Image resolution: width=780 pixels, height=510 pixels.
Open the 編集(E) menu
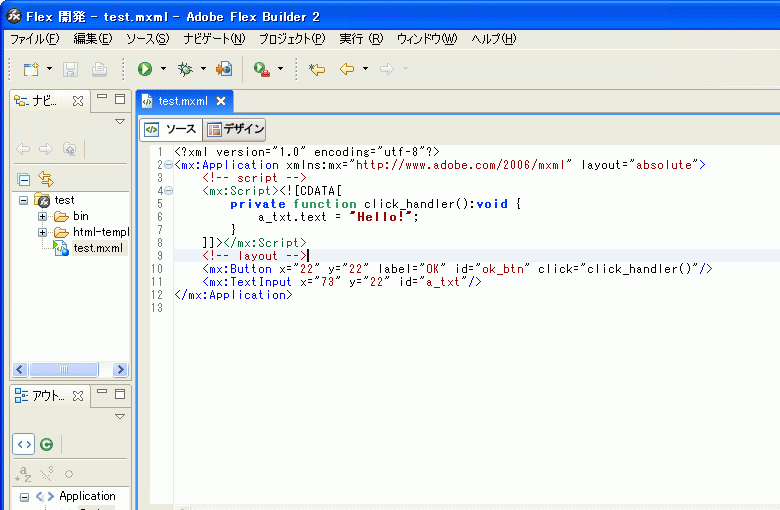point(93,39)
